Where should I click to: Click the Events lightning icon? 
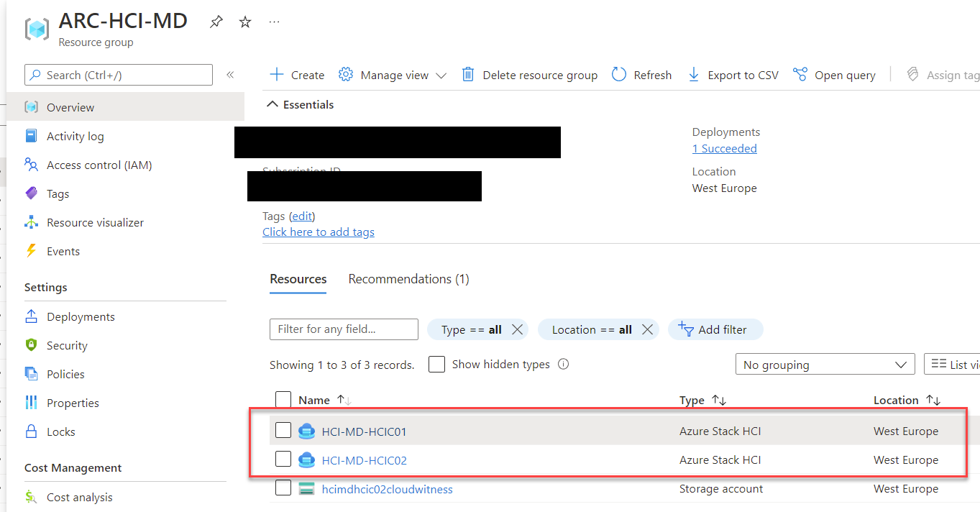31,251
